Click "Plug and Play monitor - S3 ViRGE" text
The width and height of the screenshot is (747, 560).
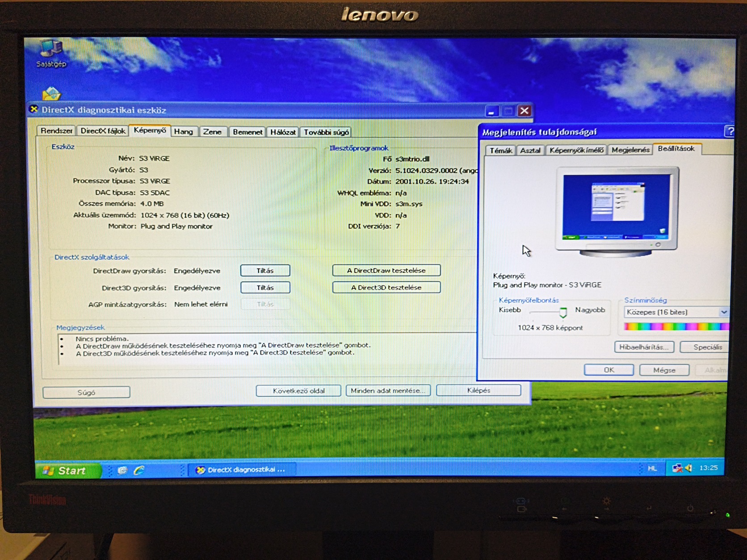click(547, 285)
